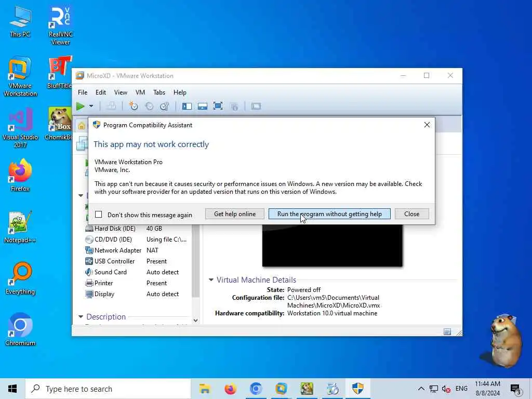Screen dimensions: 532x399
Task: Open File Explorer from the taskbar
Action: click(205, 389)
